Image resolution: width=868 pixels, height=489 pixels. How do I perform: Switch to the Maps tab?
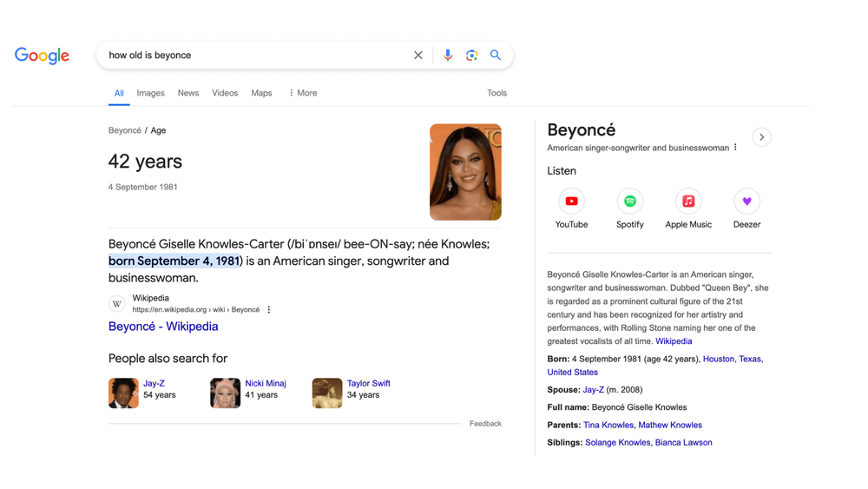coord(261,93)
